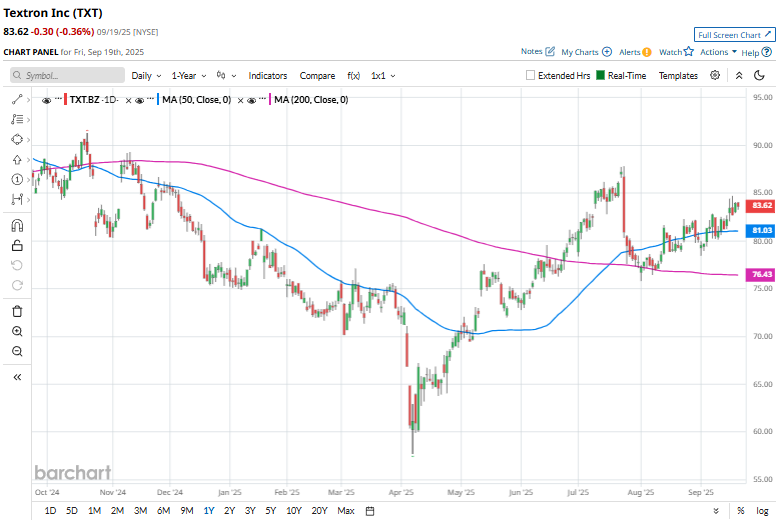
Task: Toggle the Real-Time checkbox
Action: (x=600, y=75)
